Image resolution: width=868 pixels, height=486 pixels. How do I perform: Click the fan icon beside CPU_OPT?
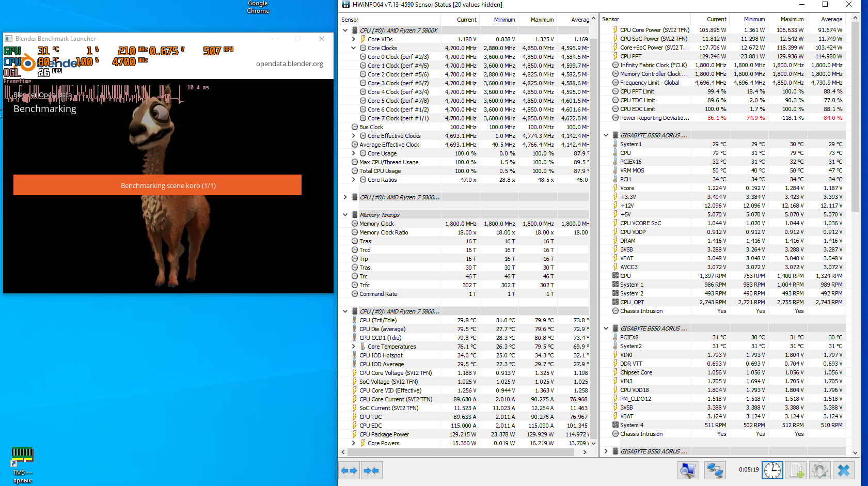tap(616, 302)
